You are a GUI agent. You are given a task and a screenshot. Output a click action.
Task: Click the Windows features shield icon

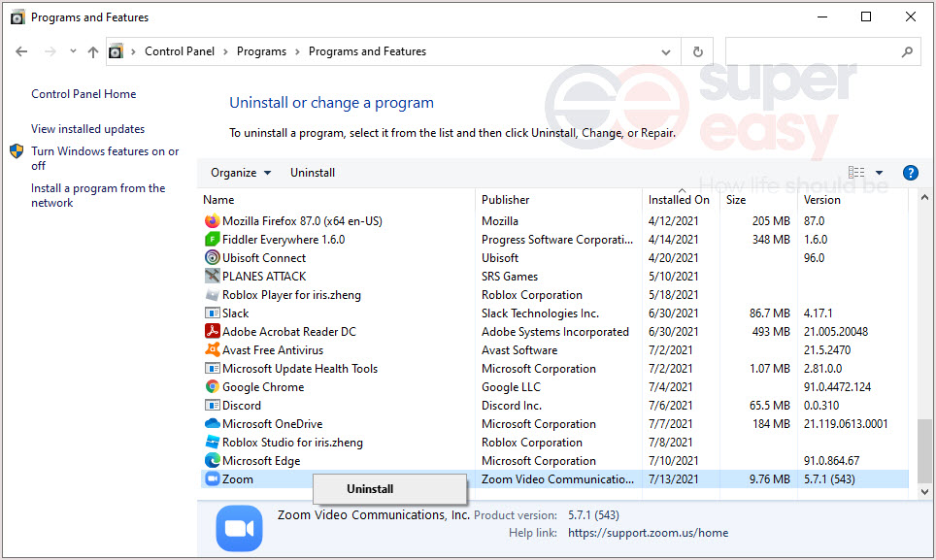[x=17, y=151]
